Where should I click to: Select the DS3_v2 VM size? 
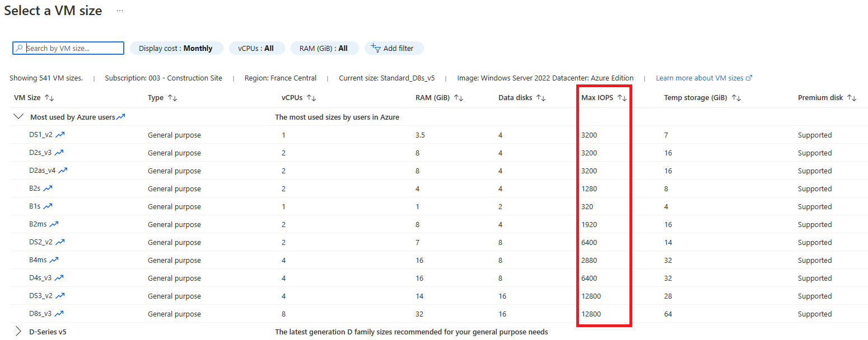(x=42, y=296)
